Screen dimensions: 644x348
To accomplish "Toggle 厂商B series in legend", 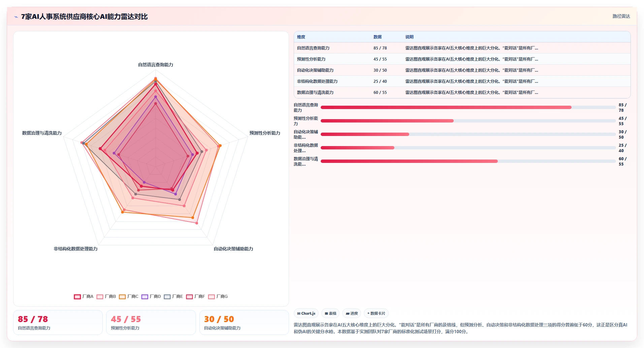I will [106, 297].
